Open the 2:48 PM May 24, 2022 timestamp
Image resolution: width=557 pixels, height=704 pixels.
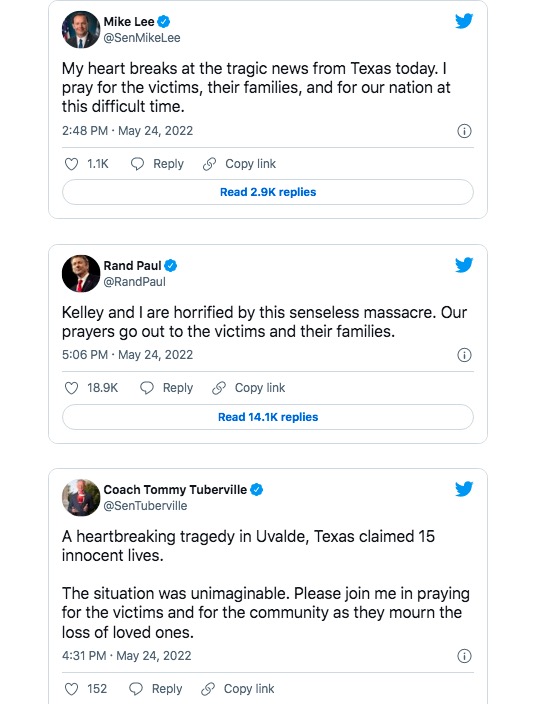[127, 131]
